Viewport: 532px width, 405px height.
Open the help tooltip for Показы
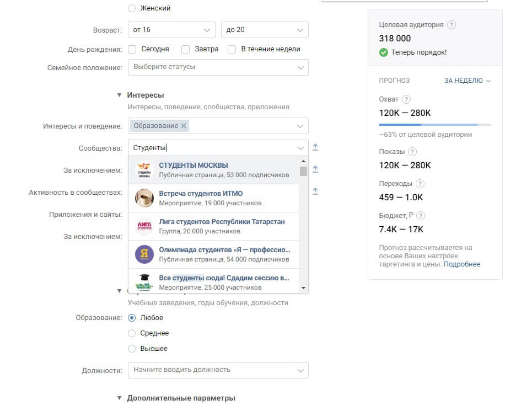tap(412, 152)
